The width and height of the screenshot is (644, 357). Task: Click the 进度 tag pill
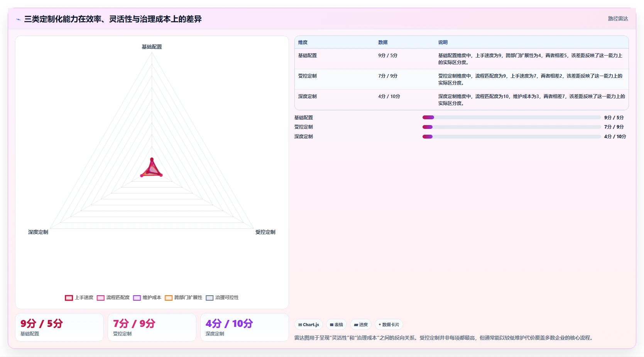pyautogui.click(x=361, y=325)
